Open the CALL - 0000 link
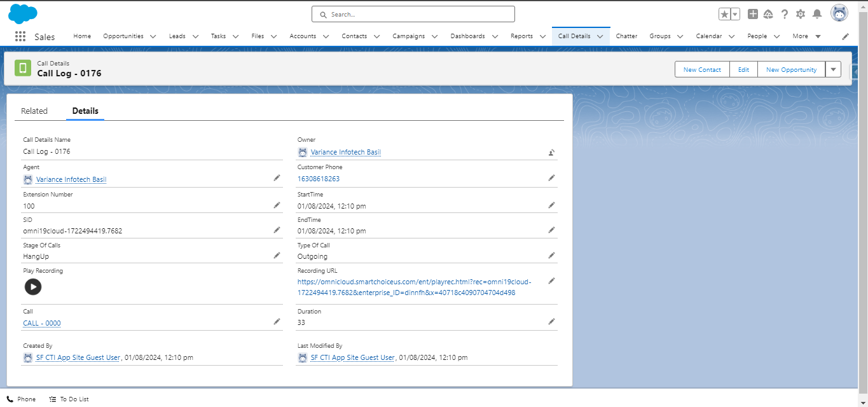Viewport: 868px width, 407px height. [42, 323]
